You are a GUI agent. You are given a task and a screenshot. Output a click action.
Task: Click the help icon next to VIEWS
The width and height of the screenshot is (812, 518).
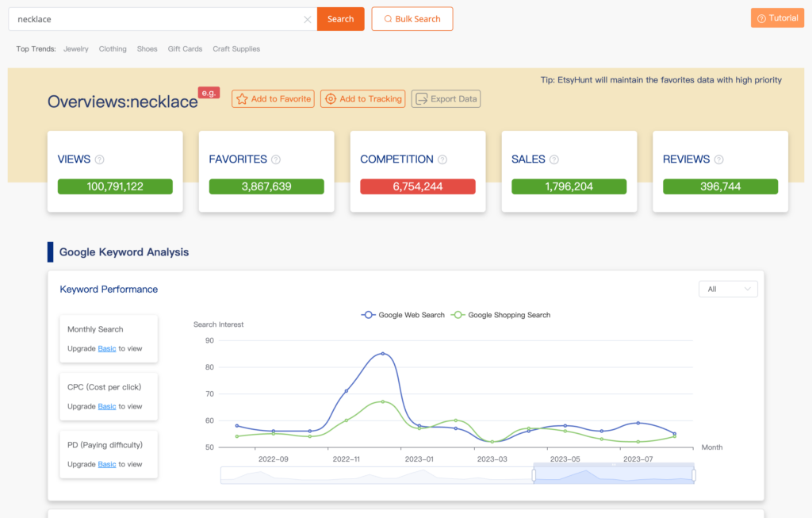(x=100, y=159)
